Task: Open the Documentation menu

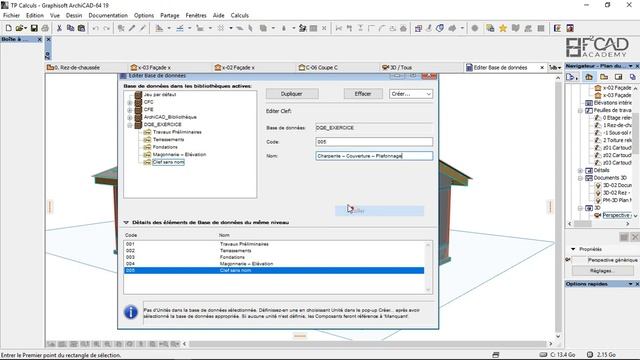Action: coord(108,15)
